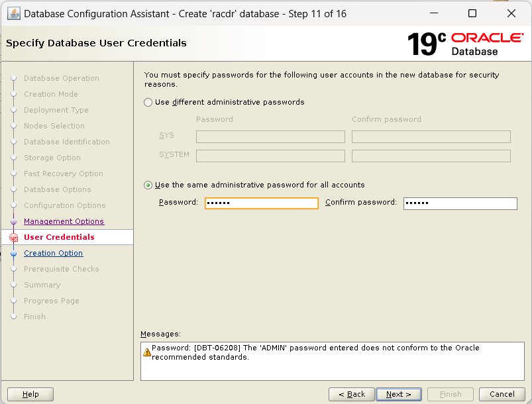Screen dimensions: 532x404
Task: Click the Storage Option step label
Action: click(52, 158)
